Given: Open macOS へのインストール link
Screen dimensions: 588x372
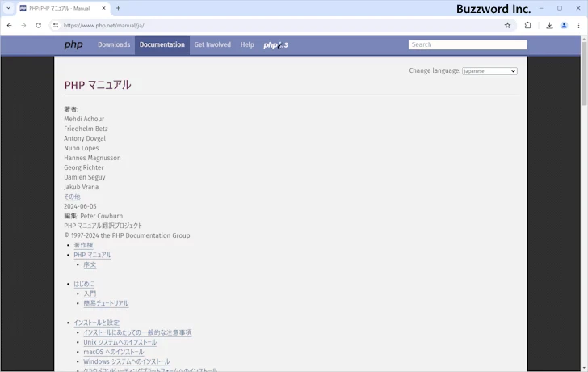Looking at the screenshot, I should (x=114, y=352).
